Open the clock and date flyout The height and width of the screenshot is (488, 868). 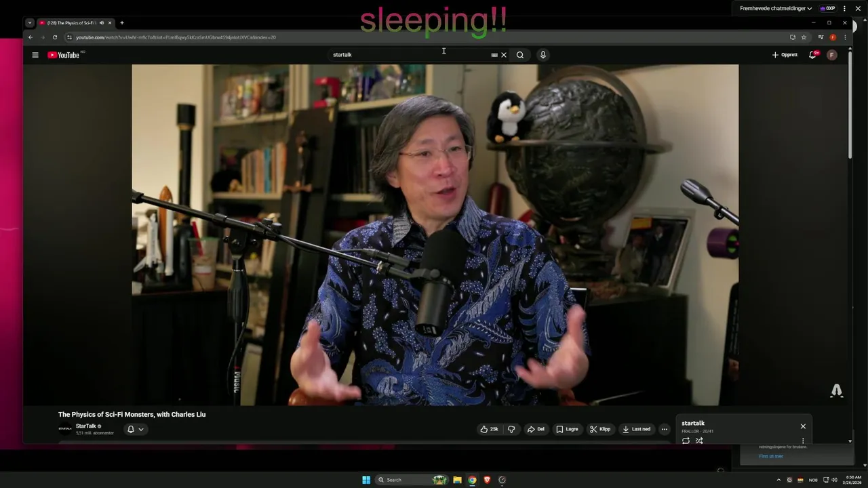(853, 480)
